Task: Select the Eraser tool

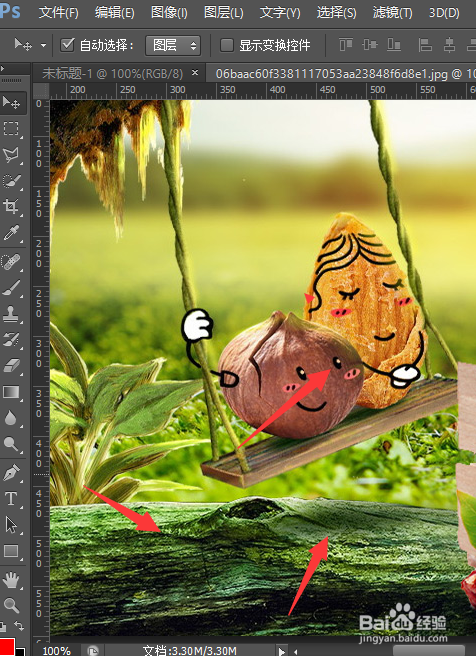Action: pos(11,365)
